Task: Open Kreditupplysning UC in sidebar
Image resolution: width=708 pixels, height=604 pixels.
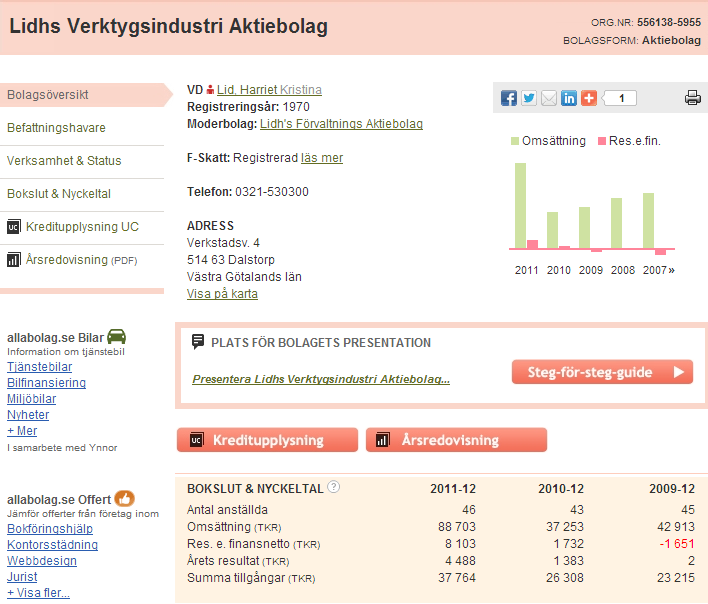Action: coord(82,227)
